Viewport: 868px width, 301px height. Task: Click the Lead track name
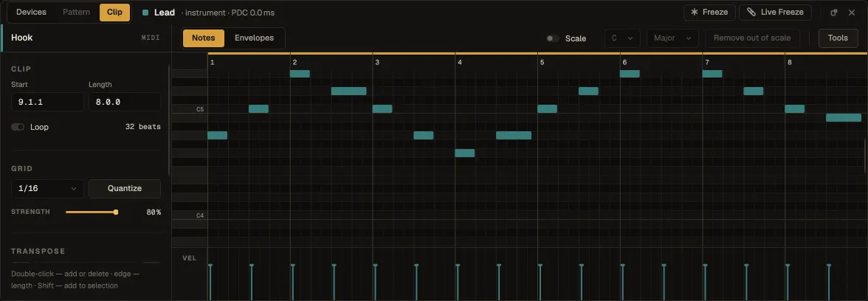point(165,12)
